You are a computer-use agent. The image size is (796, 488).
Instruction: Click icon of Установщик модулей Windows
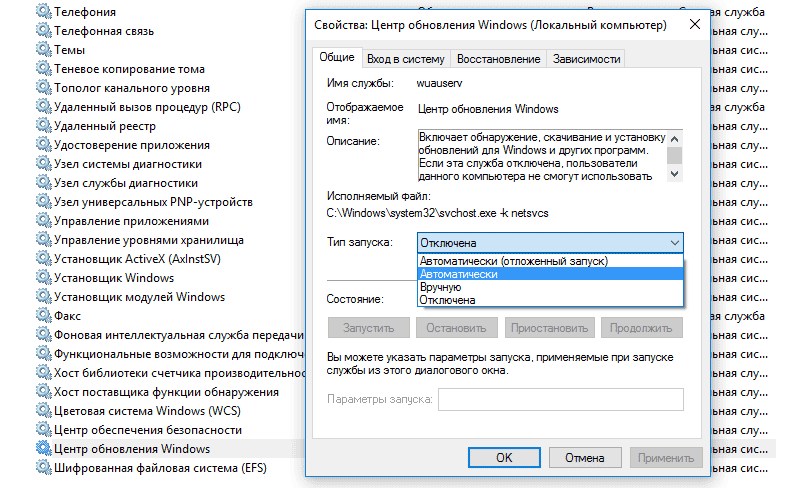tap(44, 297)
